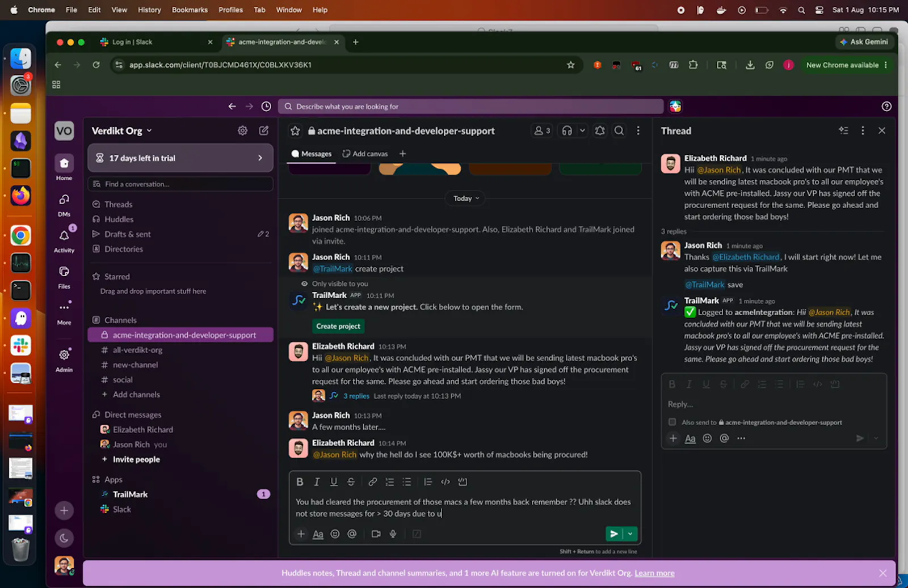The height and width of the screenshot is (588, 908).
Task: Send the typed message
Action: 613,534
